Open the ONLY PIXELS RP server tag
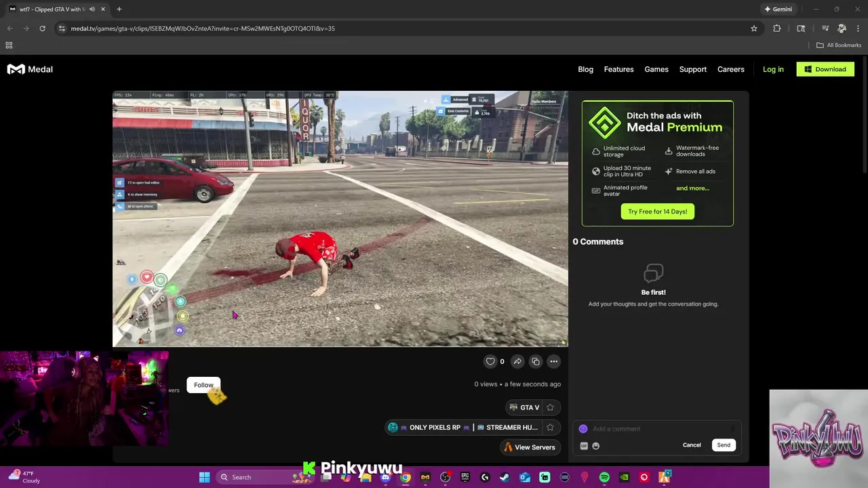This screenshot has height=488, width=868. [465, 428]
